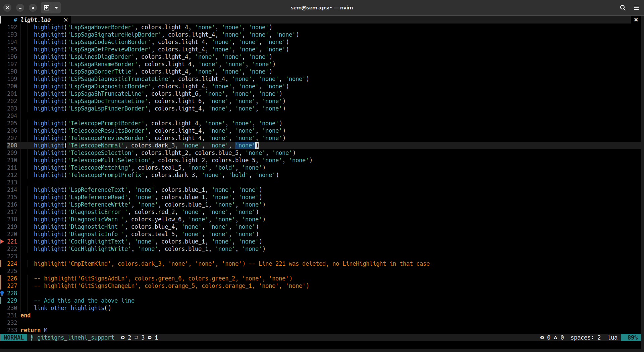Click the diagnostics error count icon

pyautogui.click(x=542, y=338)
